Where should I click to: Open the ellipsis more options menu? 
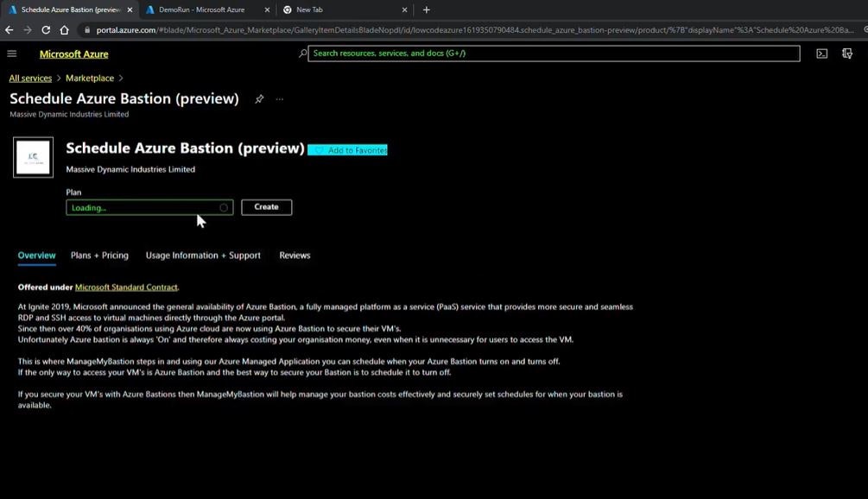(280, 99)
